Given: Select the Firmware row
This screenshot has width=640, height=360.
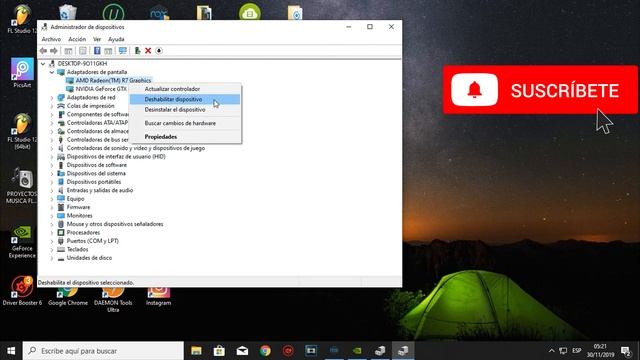Looking at the screenshot, I should pyautogui.click(x=78, y=207).
